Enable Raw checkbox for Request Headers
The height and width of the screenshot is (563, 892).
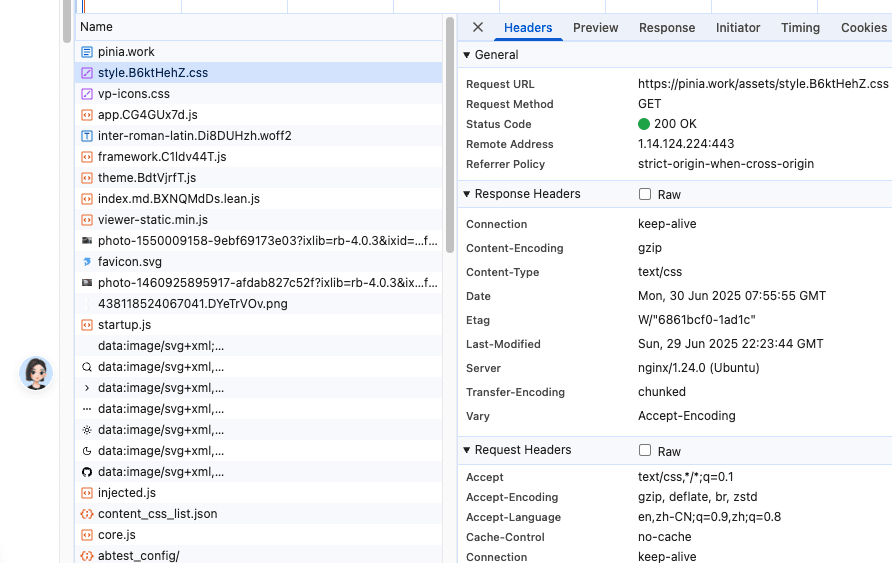pos(645,451)
